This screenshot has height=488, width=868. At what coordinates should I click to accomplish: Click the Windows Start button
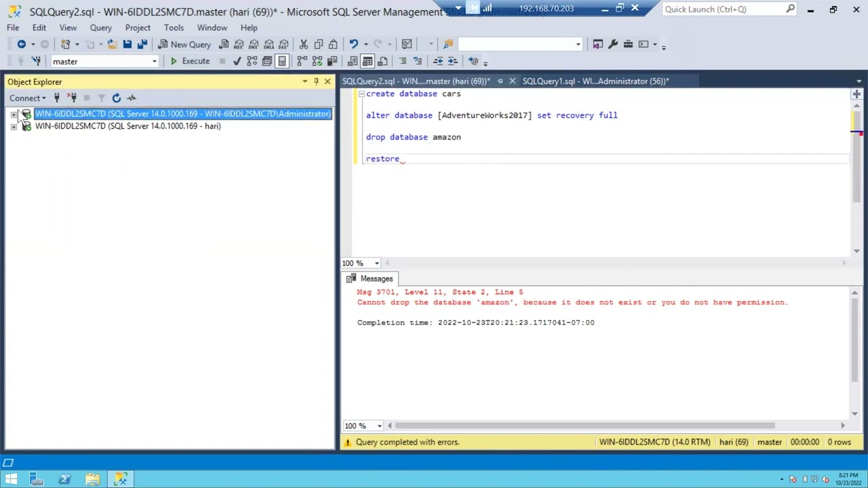pos(11,479)
